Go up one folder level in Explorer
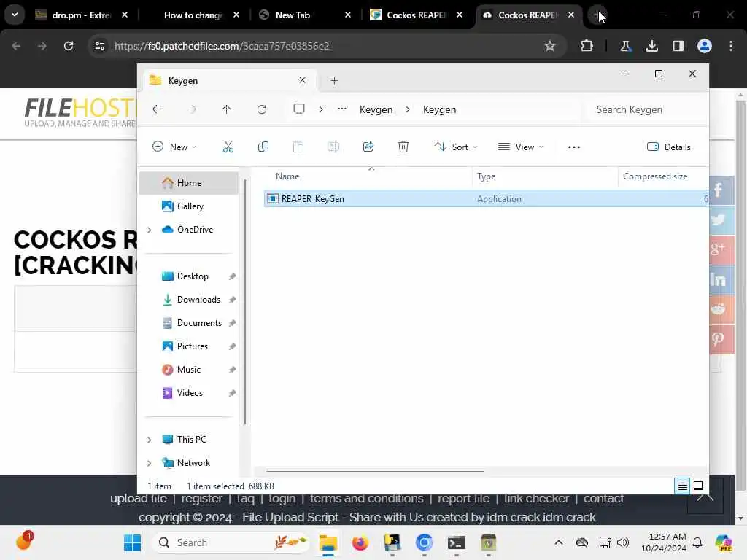 [227, 109]
